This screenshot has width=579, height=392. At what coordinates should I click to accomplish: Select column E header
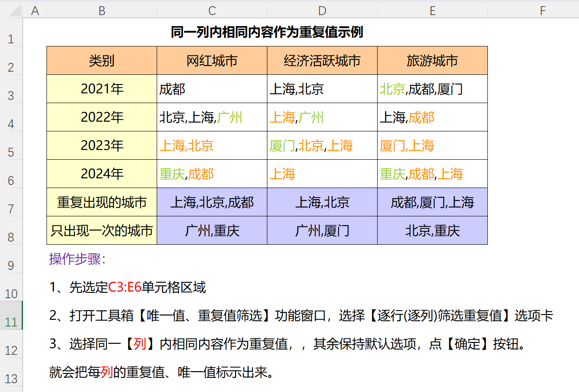(432, 11)
